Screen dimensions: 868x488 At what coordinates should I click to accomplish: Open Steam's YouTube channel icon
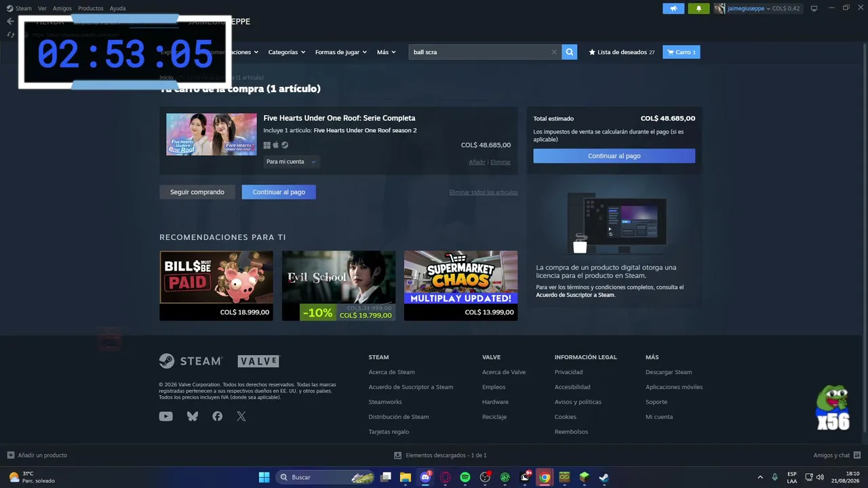166,416
